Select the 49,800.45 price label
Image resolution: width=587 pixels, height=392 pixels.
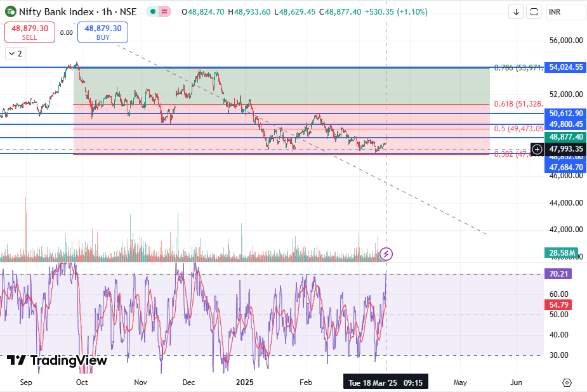coord(565,124)
